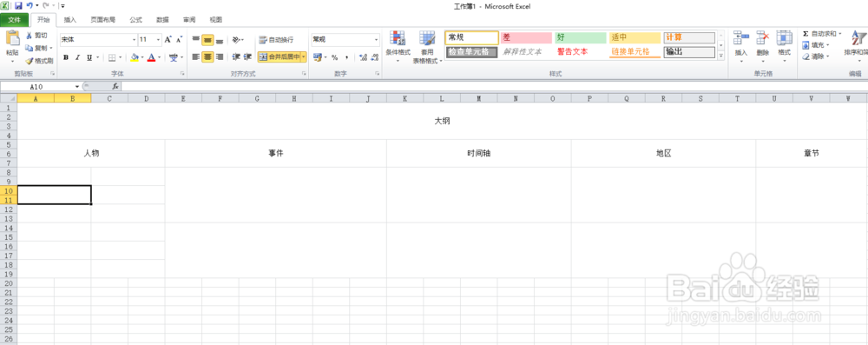
Task: Click the Undo arrow icon
Action: [30, 5]
